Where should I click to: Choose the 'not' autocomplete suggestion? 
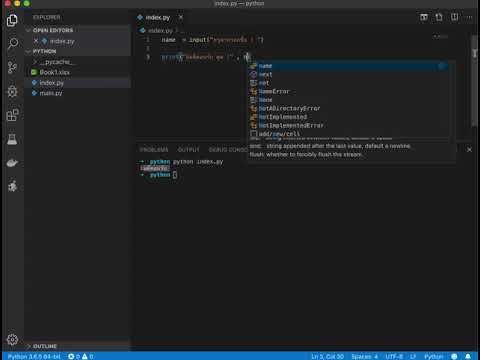(349, 83)
